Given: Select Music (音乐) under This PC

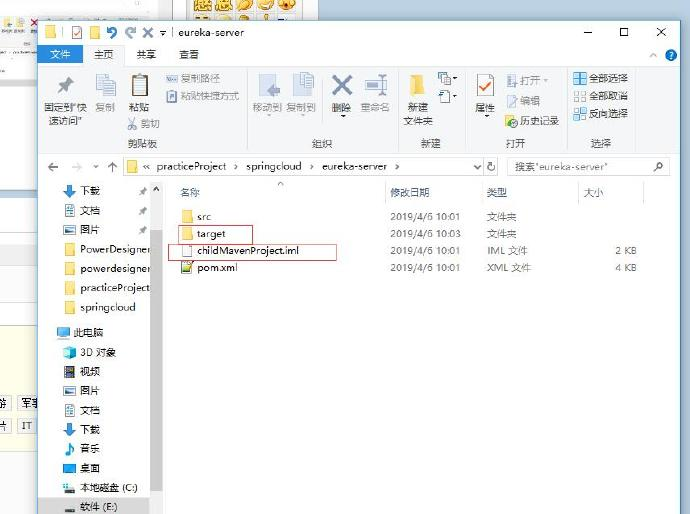Looking at the screenshot, I should click(82, 449).
